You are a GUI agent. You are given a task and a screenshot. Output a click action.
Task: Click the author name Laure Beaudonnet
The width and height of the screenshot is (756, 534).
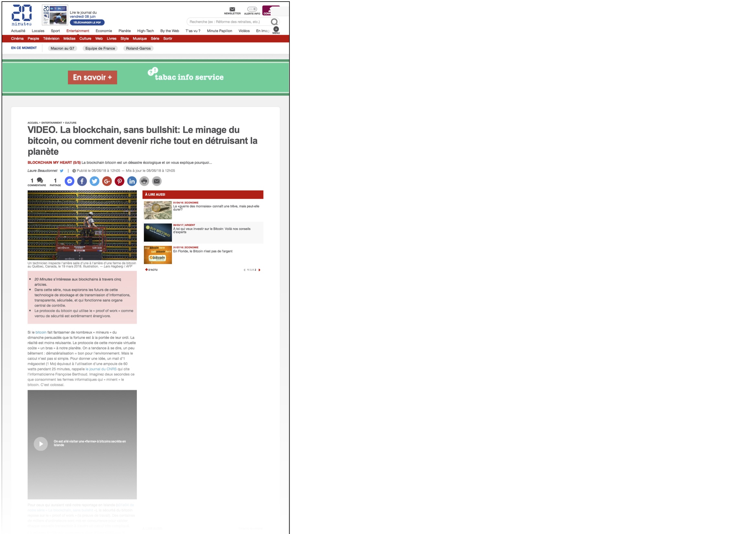[42, 171]
